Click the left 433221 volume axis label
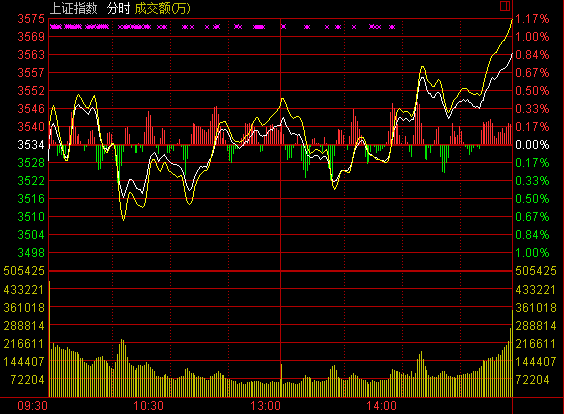Image resolution: width=564 pixels, height=414 pixels. pos(24,290)
